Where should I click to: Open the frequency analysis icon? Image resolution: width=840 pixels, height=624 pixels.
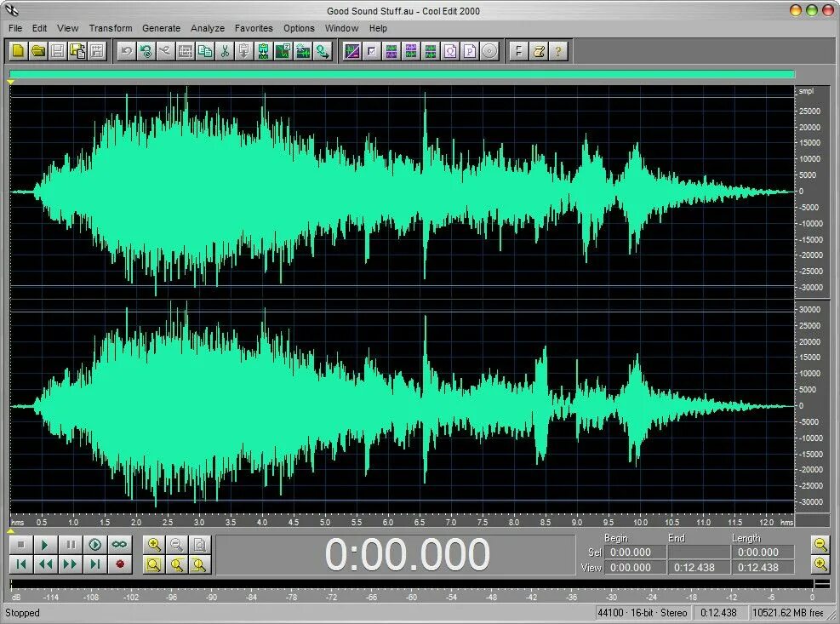click(x=450, y=51)
